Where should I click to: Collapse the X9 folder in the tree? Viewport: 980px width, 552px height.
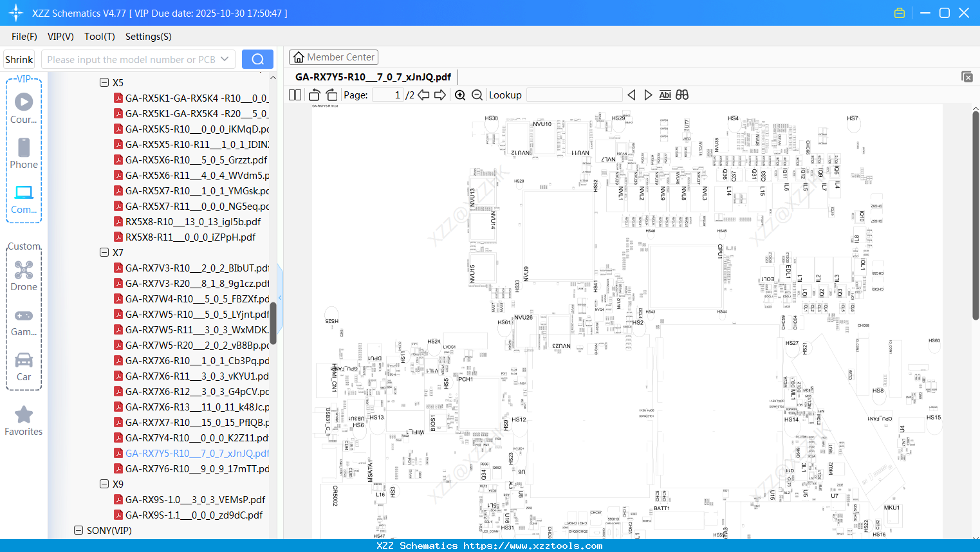(104, 484)
